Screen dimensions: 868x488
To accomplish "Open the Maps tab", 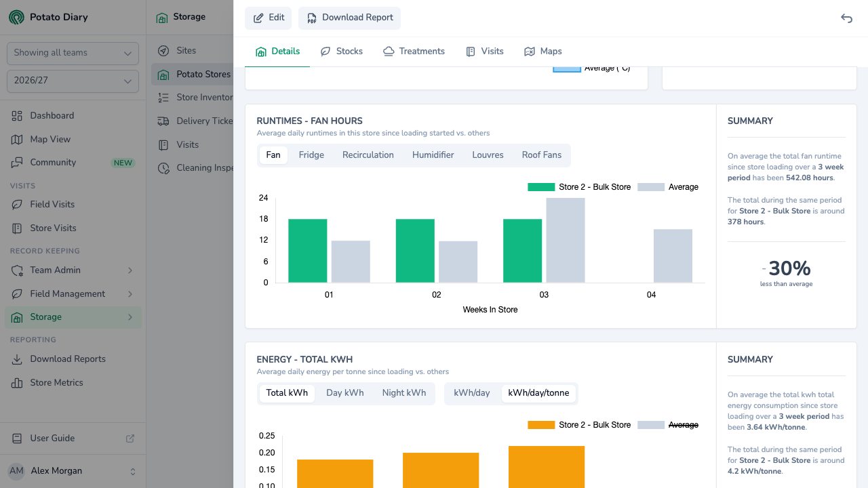I will [543, 52].
